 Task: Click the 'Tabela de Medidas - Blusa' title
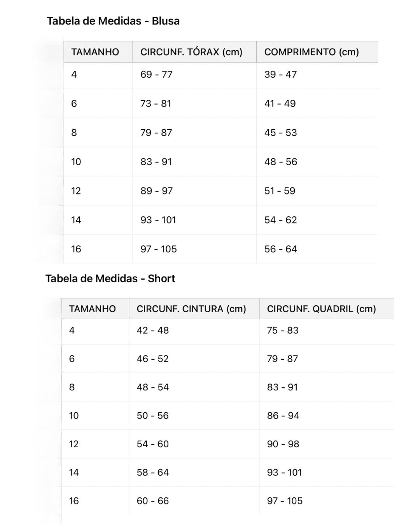point(113,21)
